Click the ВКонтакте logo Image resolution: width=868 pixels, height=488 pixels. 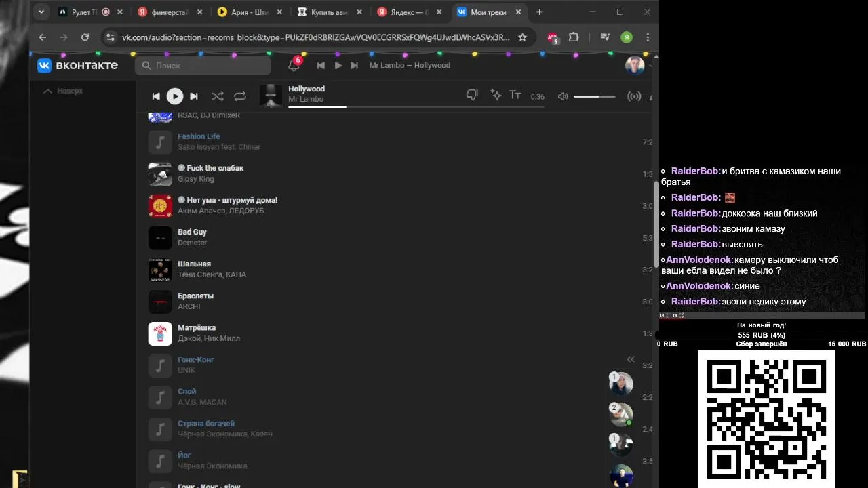[77, 65]
